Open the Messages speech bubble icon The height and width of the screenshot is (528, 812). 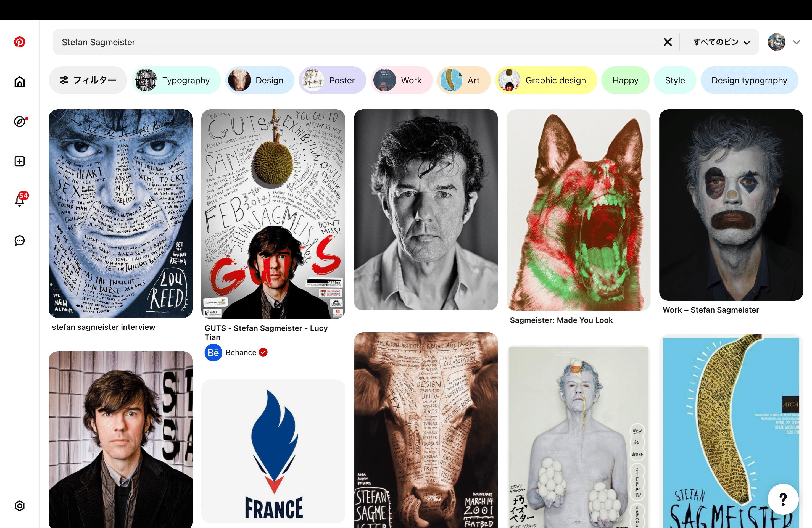point(19,241)
